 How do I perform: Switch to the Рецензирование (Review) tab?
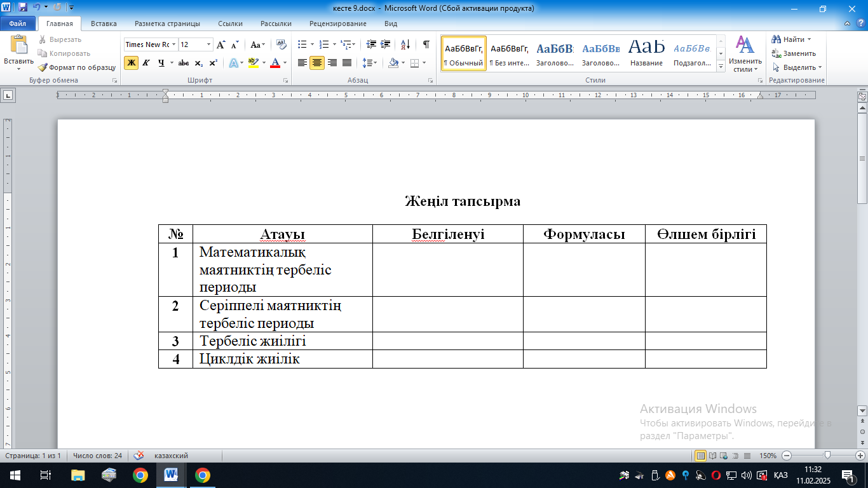[x=338, y=24]
